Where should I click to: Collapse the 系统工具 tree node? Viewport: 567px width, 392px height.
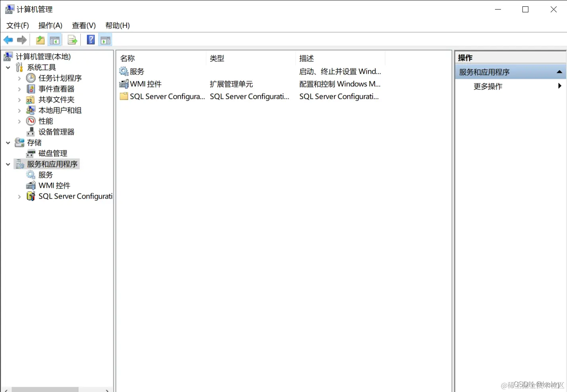[8, 68]
